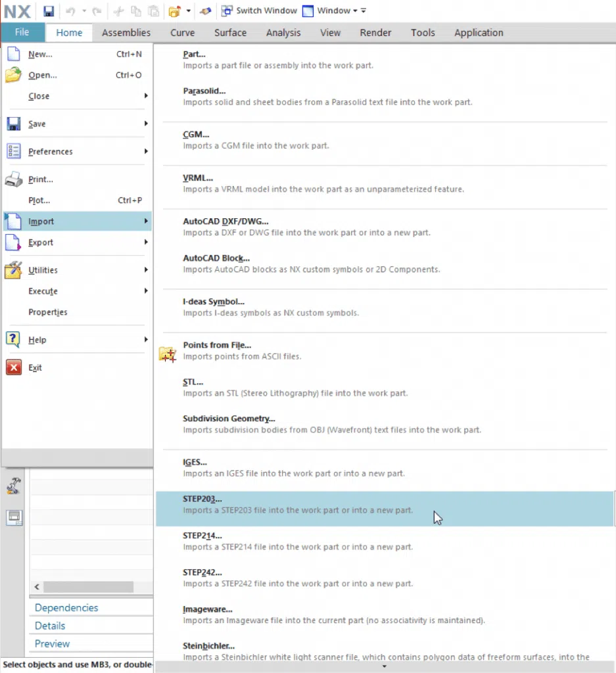Screen dimensions: 616x673
Task: Expand the Save submenu arrow
Action: (x=146, y=124)
